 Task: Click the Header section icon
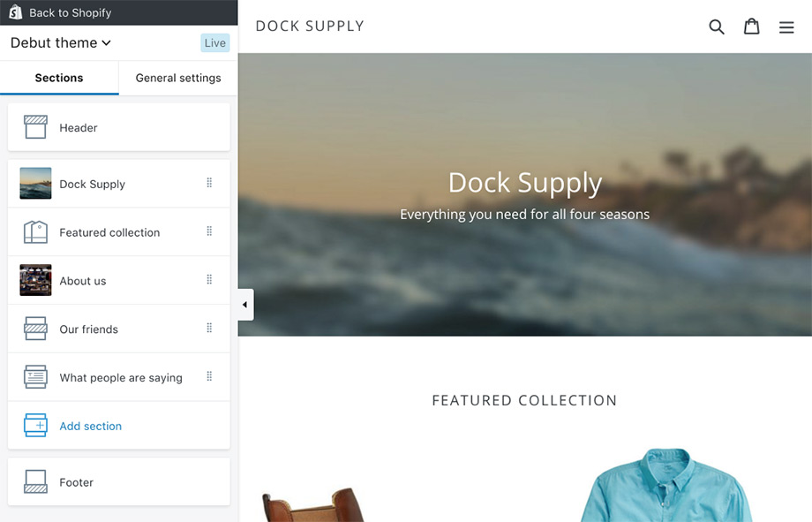click(35, 127)
